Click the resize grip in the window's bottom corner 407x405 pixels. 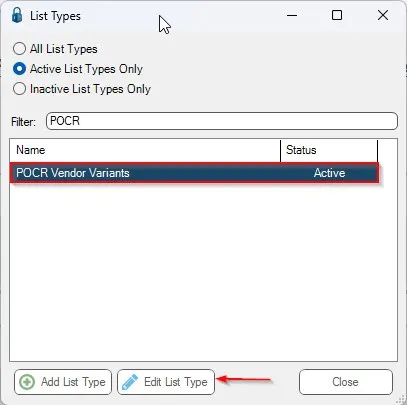(x=400, y=399)
